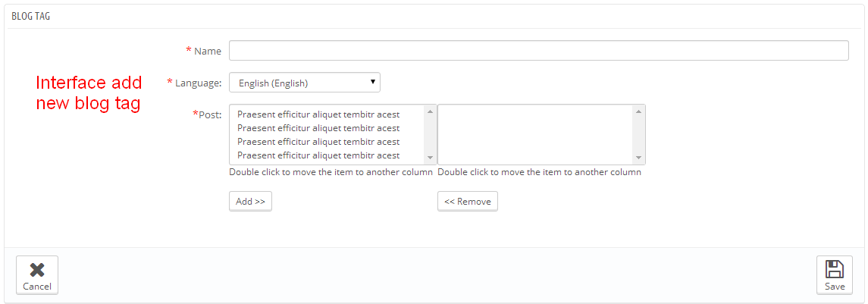
Task: Click the Language field label
Action: 198,83
